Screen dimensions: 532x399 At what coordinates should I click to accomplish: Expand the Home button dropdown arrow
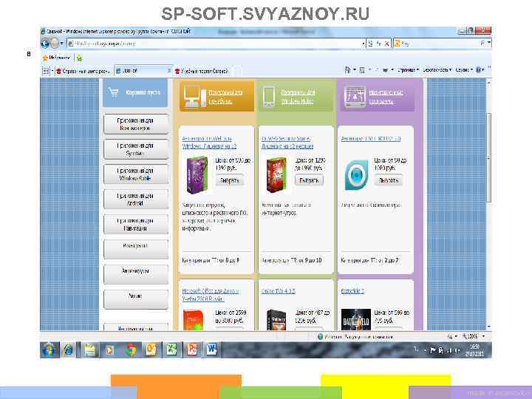pos(355,70)
